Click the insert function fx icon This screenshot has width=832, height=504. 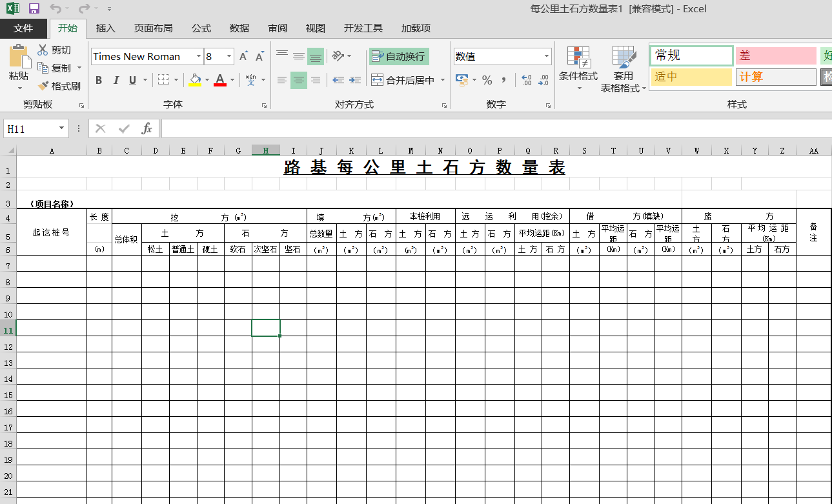pyautogui.click(x=147, y=128)
